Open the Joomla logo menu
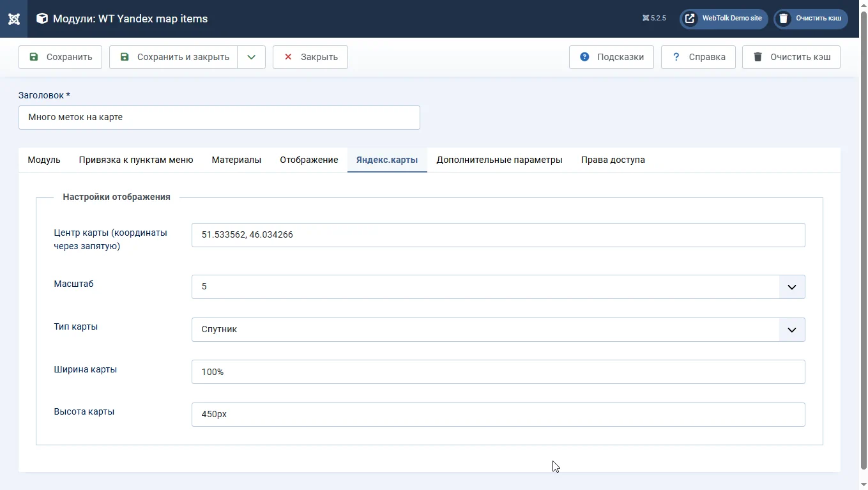 click(x=13, y=19)
